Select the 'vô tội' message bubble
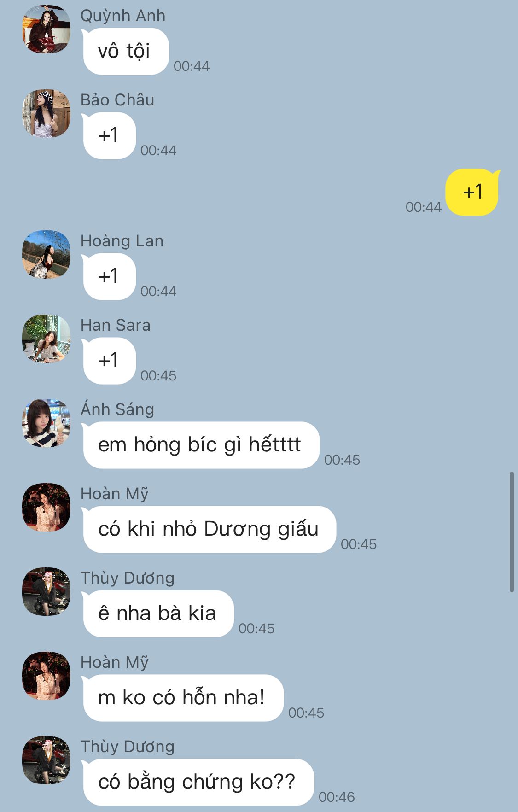The height and width of the screenshot is (812, 518). coord(125,51)
